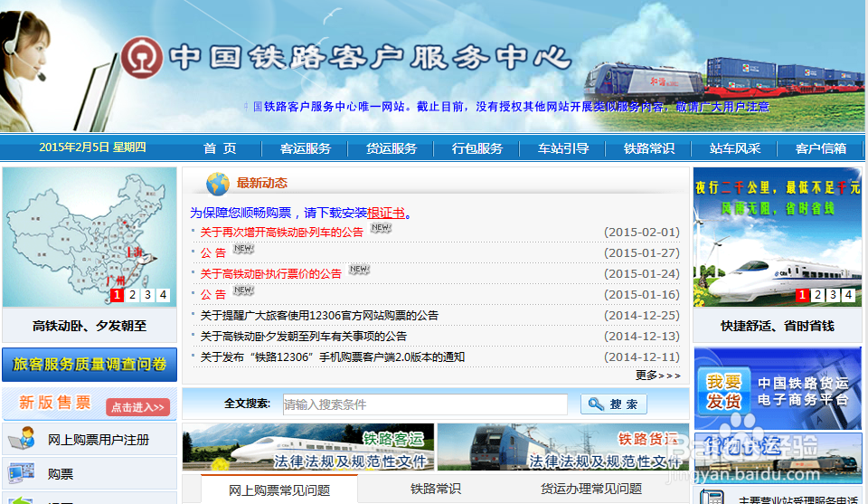The image size is (868, 504).
Task: Open the 站车风采 menu
Action: pyautogui.click(x=734, y=148)
